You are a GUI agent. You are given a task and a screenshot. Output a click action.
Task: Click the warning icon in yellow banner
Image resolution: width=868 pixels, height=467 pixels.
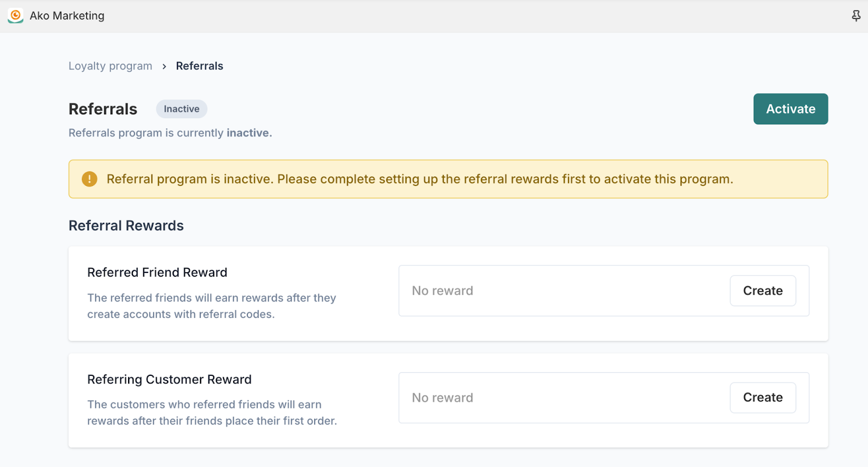[90, 179]
